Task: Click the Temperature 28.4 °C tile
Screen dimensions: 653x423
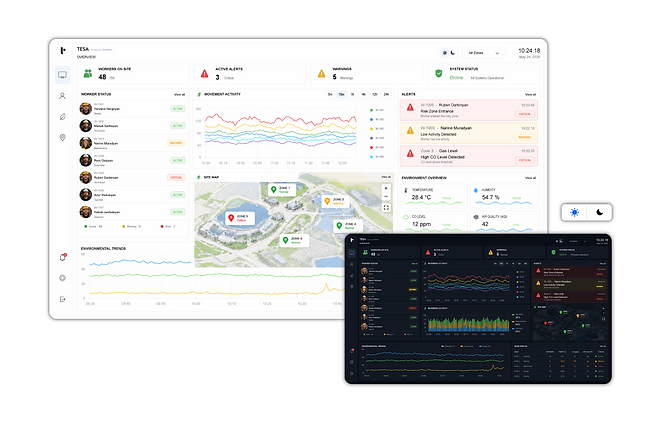Action: click(x=433, y=196)
